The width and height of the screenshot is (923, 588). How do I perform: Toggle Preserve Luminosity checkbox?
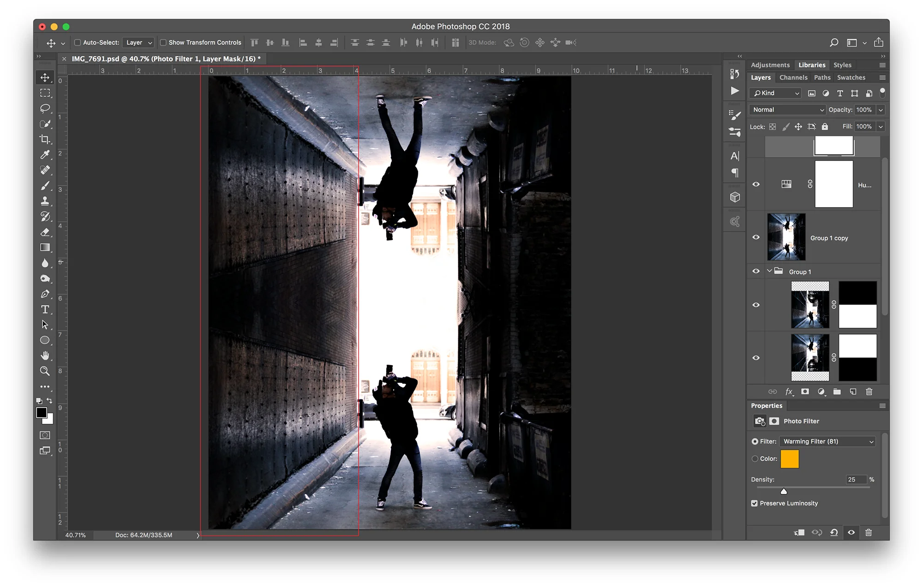click(754, 503)
